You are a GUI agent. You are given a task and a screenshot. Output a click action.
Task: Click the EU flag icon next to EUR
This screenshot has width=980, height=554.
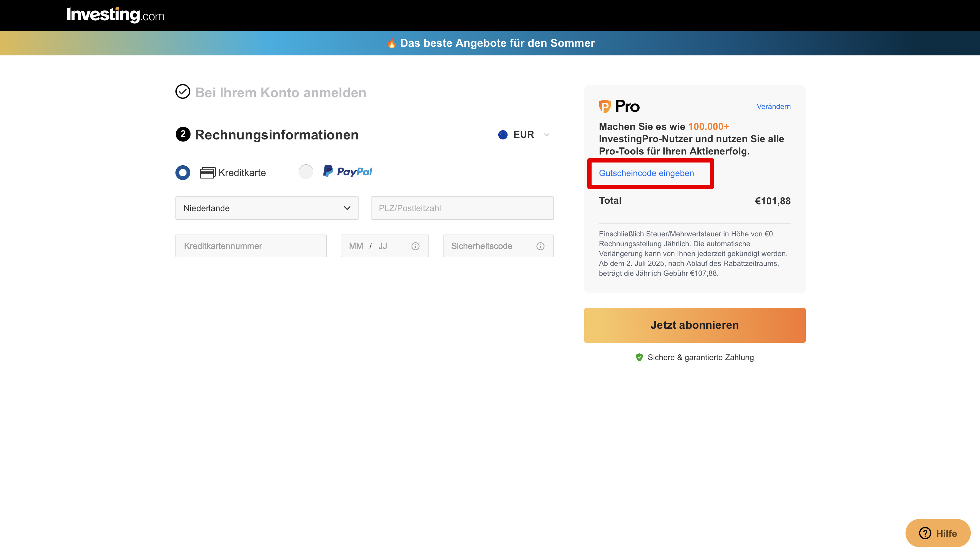point(503,135)
